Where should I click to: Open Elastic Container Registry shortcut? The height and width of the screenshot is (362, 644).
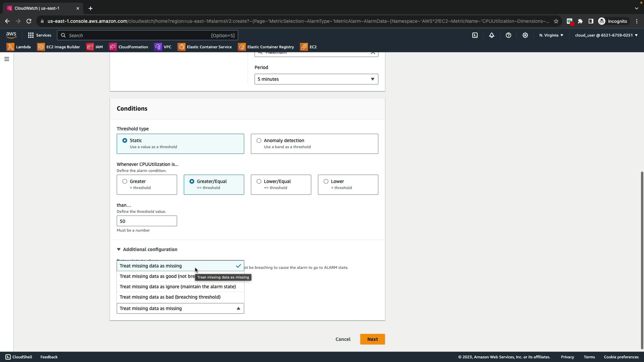(266, 47)
